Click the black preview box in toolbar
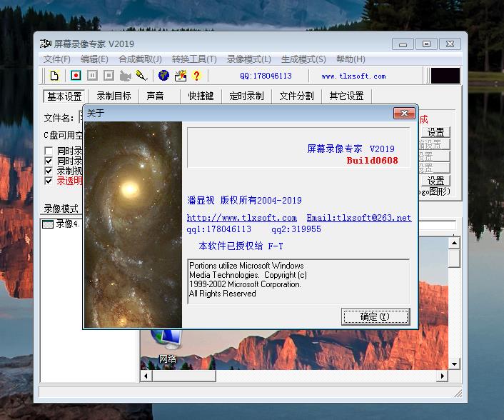This screenshot has width=504, height=420. click(445, 76)
